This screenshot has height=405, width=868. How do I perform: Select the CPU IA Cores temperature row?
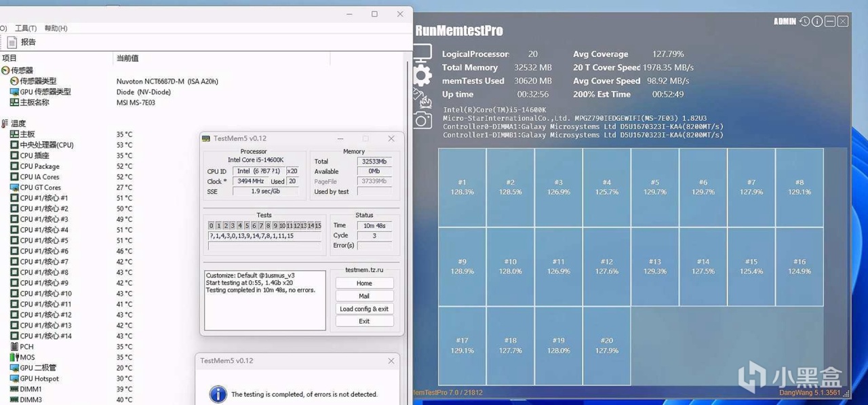pyautogui.click(x=71, y=177)
